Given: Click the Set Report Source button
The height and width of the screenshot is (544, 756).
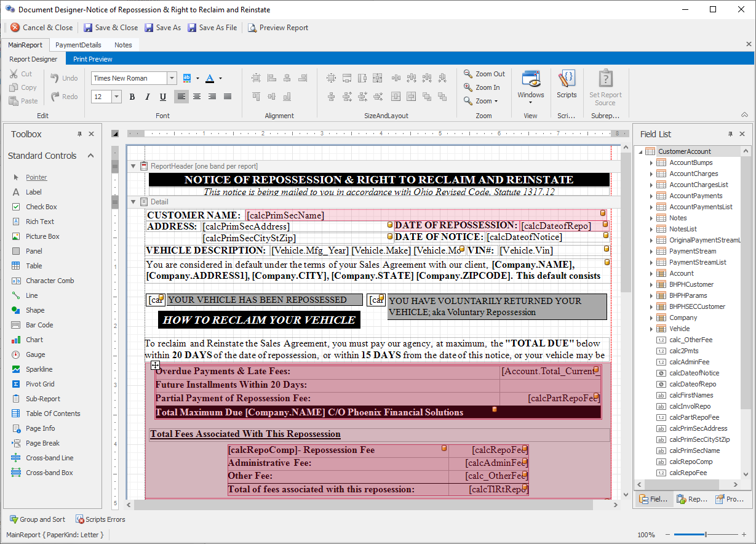Looking at the screenshot, I should point(605,87).
